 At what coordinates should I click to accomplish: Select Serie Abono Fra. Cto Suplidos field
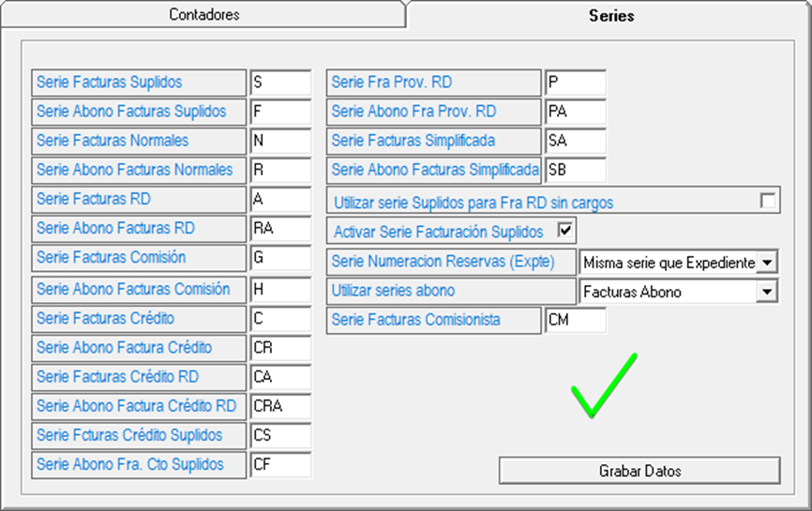[x=279, y=464]
